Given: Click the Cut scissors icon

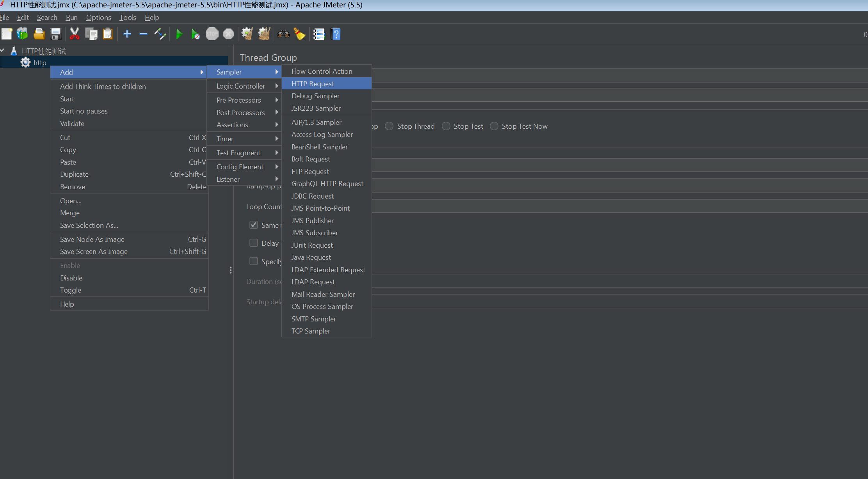Looking at the screenshot, I should pyautogui.click(x=75, y=34).
